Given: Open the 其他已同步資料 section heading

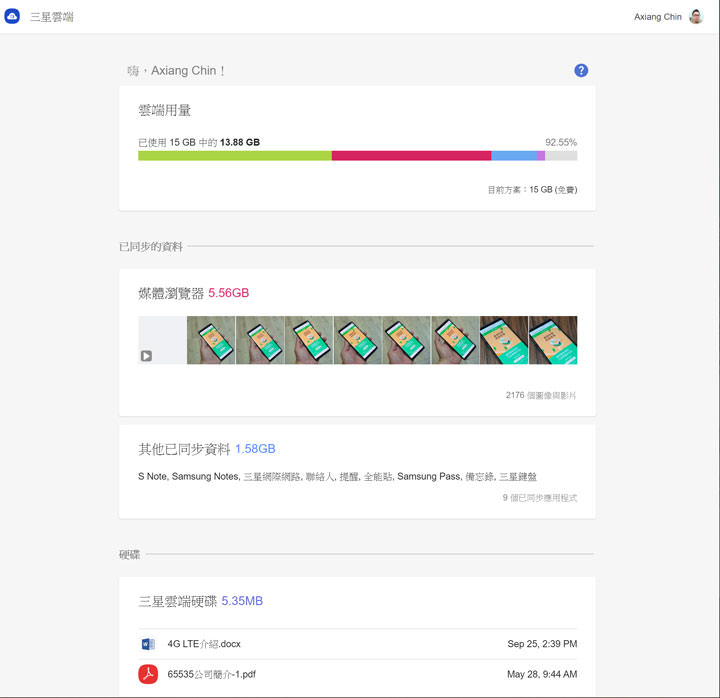Looking at the screenshot, I should coord(184,449).
